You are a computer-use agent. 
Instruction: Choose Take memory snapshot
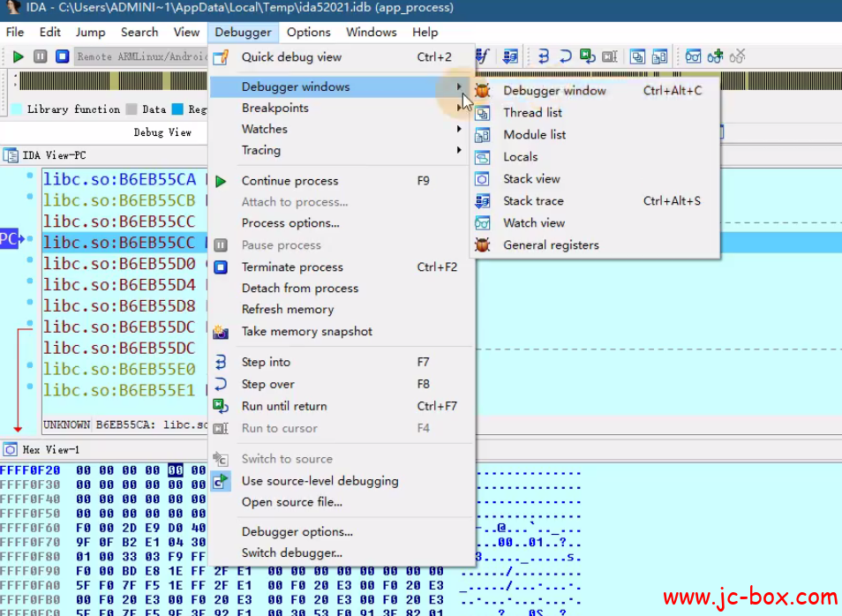(x=306, y=332)
